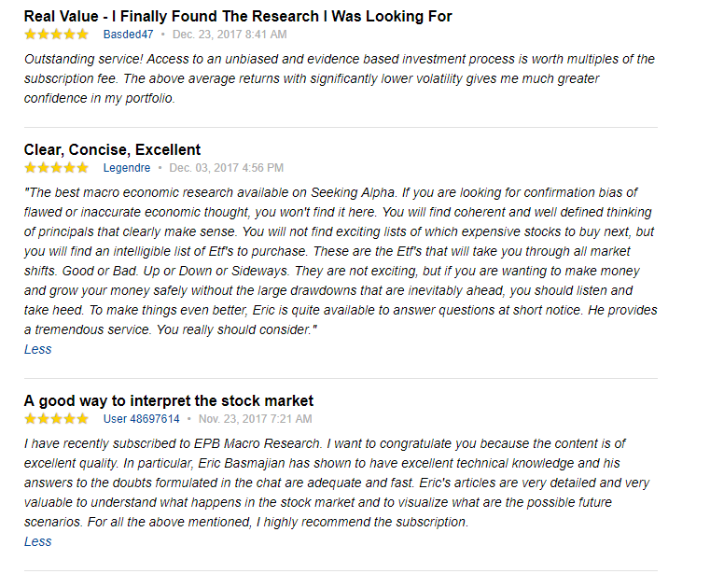The width and height of the screenshot is (724, 588).
Task: Click the first star in Legendre's rating
Action: pyautogui.click(x=31, y=168)
